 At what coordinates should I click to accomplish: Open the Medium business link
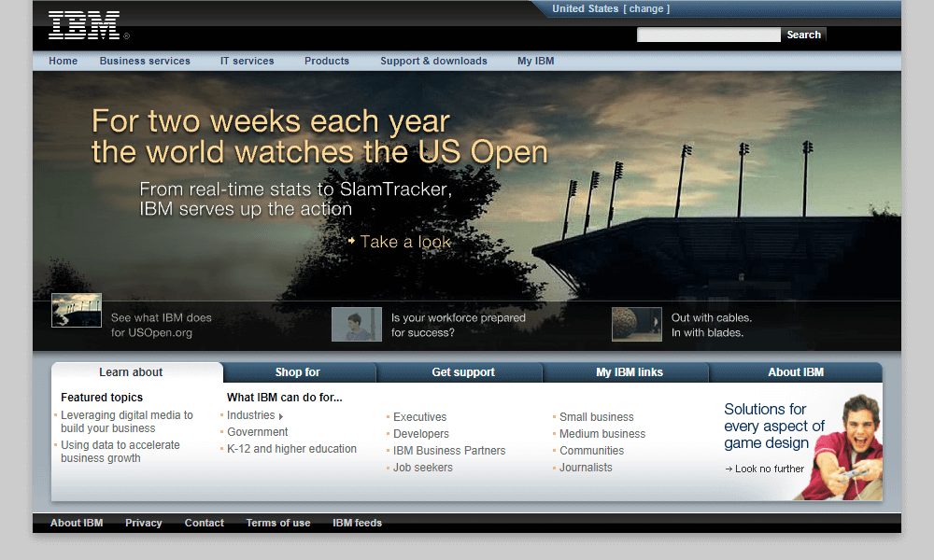pyautogui.click(x=602, y=434)
